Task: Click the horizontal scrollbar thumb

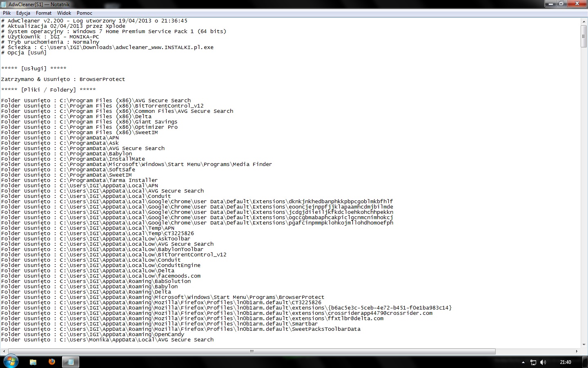Action: point(252,351)
